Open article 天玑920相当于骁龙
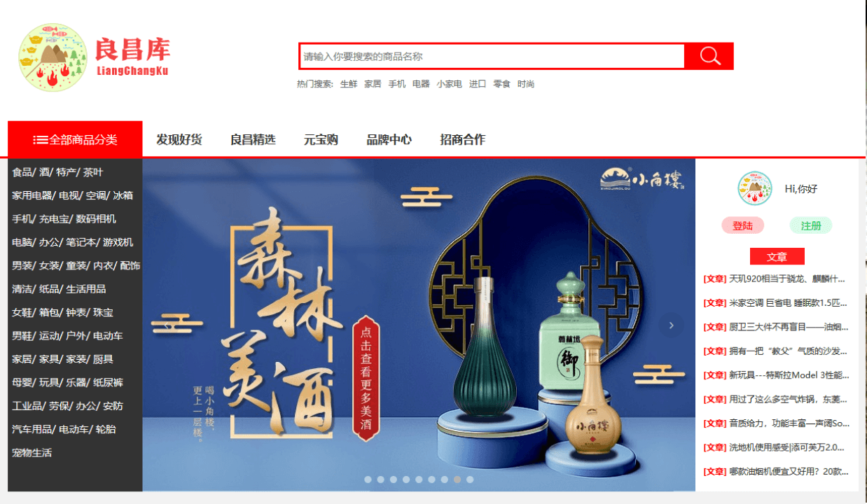The image size is (867, 504). click(x=776, y=279)
